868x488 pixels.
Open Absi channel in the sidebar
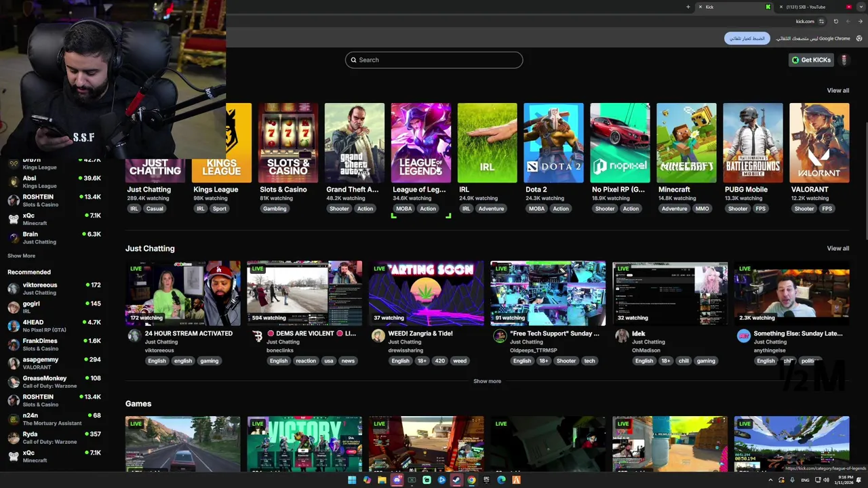click(x=54, y=182)
